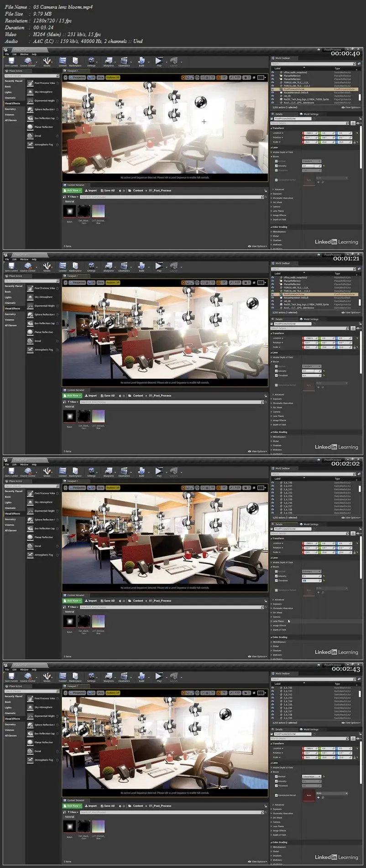The image size is (366, 868).
Task: Toggle Threshold checkbox in 00:01:21 frame
Action: 276,376
